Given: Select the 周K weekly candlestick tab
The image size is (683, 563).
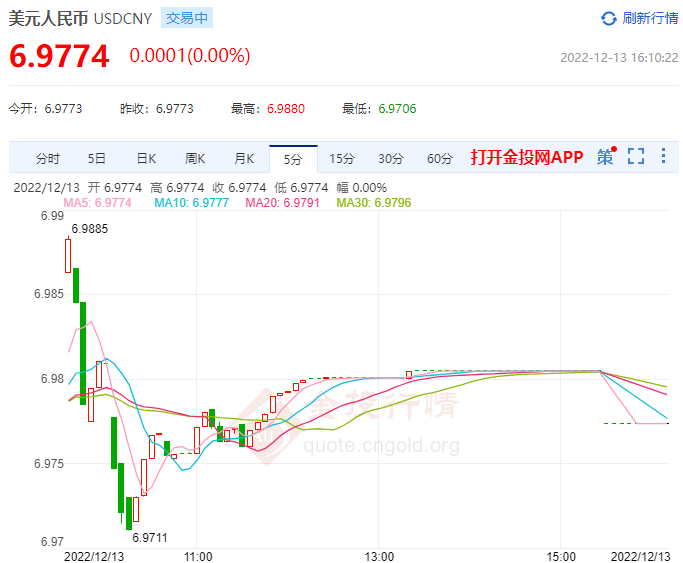Looking at the screenshot, I should click(195, 158).
